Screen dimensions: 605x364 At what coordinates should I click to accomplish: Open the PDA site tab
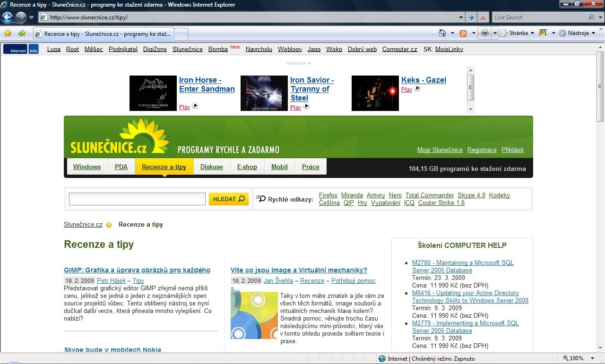point(121,167)
